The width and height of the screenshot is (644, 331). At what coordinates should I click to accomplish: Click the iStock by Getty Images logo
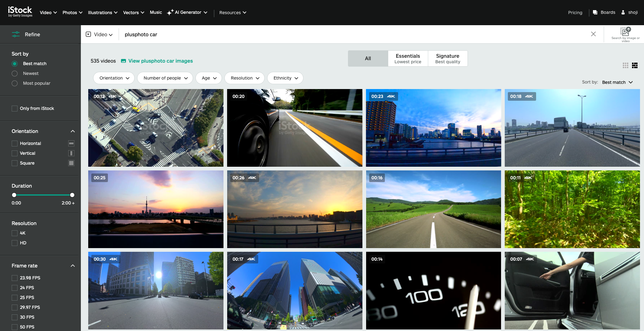point(20,12)
